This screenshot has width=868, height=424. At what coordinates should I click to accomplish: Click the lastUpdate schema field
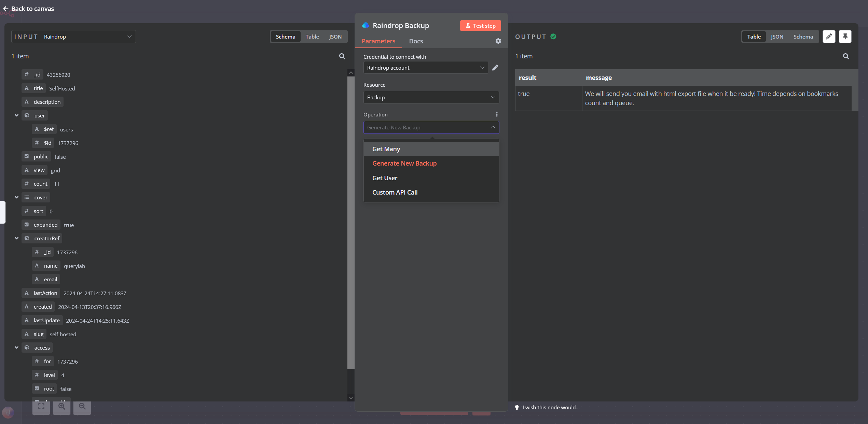tap(42, 320)
